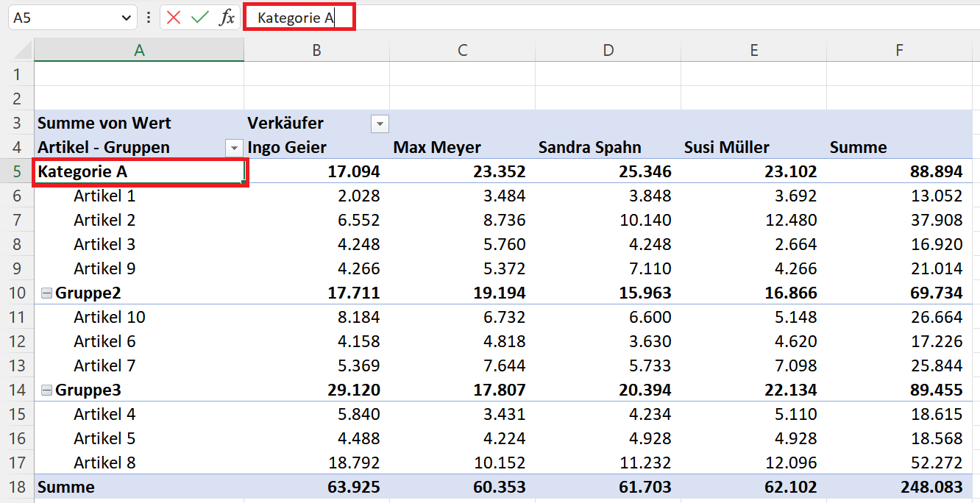Confirm the entry with the green checkmark

(199, 18)
